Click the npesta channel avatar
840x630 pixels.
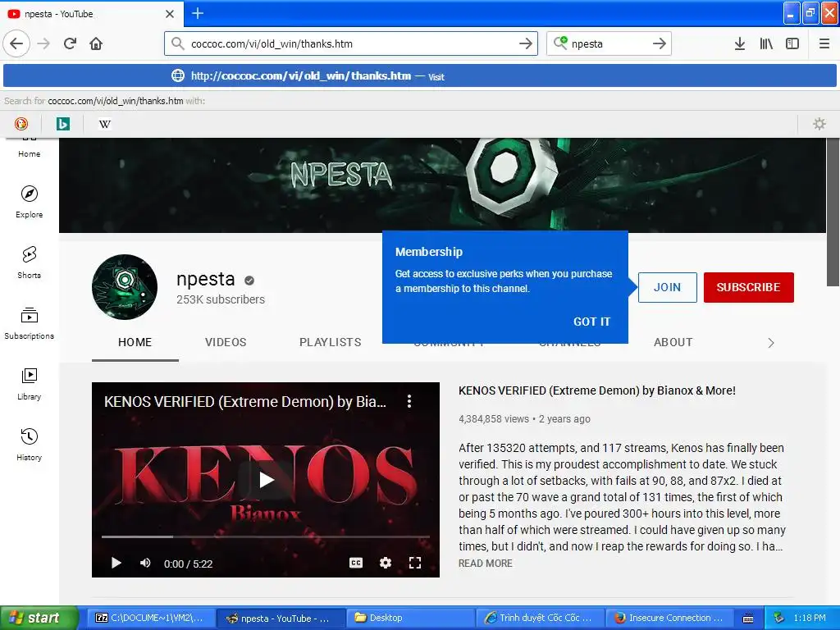(x=125, y=286)
